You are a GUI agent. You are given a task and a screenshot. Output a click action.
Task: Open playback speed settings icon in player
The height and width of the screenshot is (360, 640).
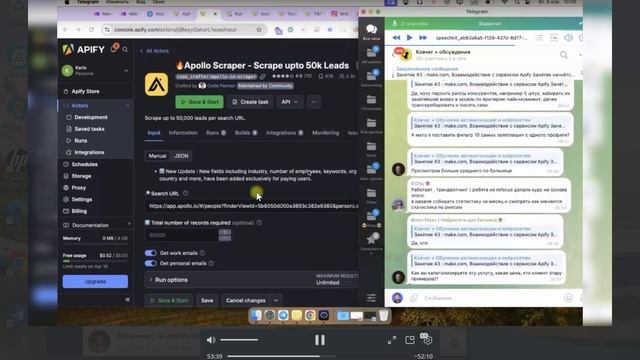[x=427, y=339]
